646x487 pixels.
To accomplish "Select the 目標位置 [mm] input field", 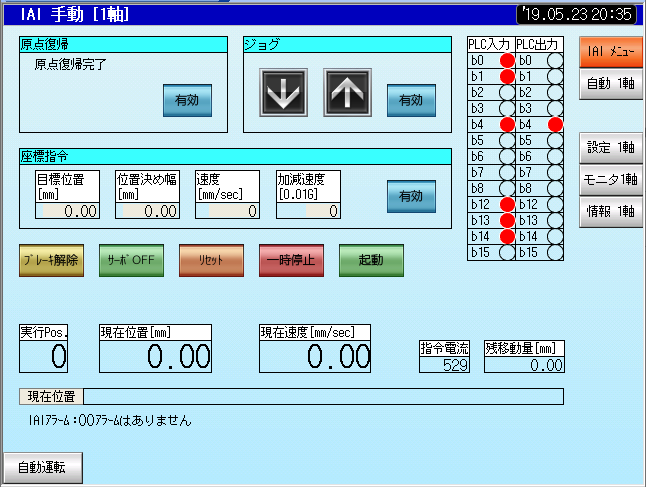I will point(67,211).
